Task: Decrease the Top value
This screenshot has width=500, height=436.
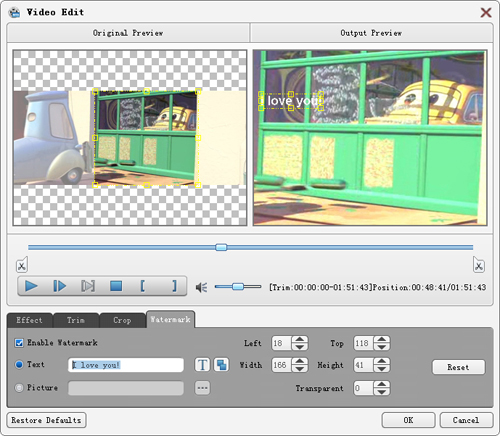Action: pos(382,347)
